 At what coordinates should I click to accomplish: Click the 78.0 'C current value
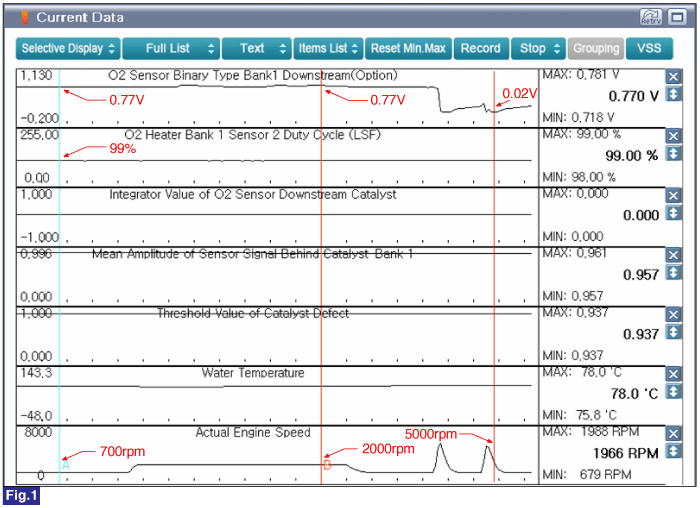634,394
